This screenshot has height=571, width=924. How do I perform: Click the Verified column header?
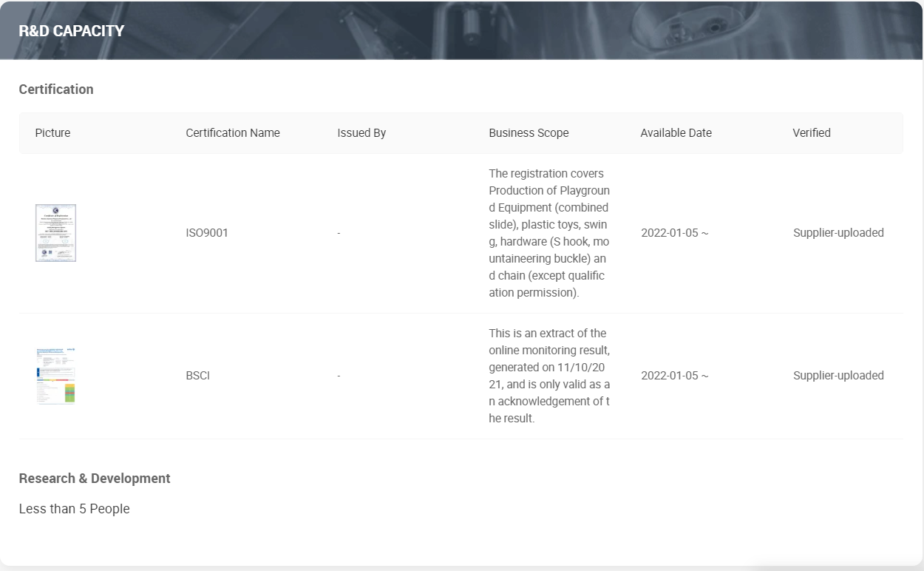point(812,133)
